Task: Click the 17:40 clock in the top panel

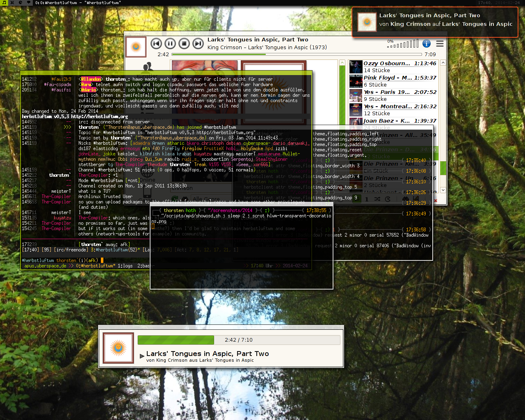Action: [x=484, y=2]
